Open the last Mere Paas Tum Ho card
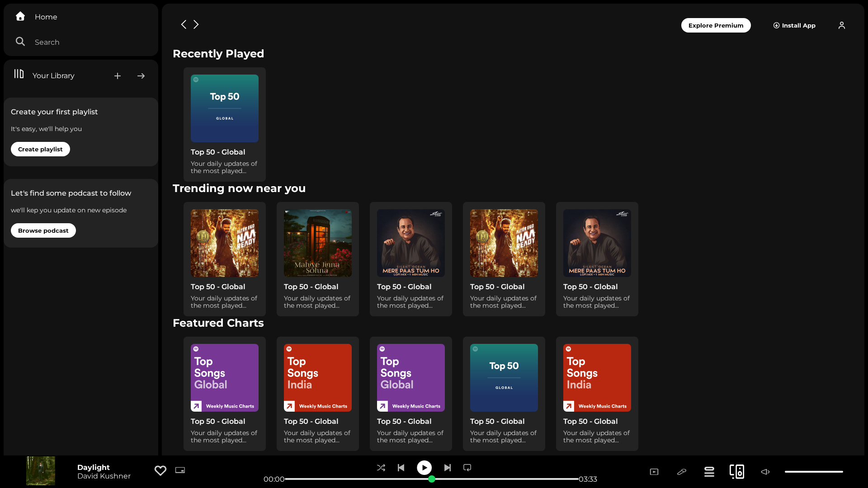The height and width of the screenshot is (488, 868). pyautogui.click(x=597, y=259)
